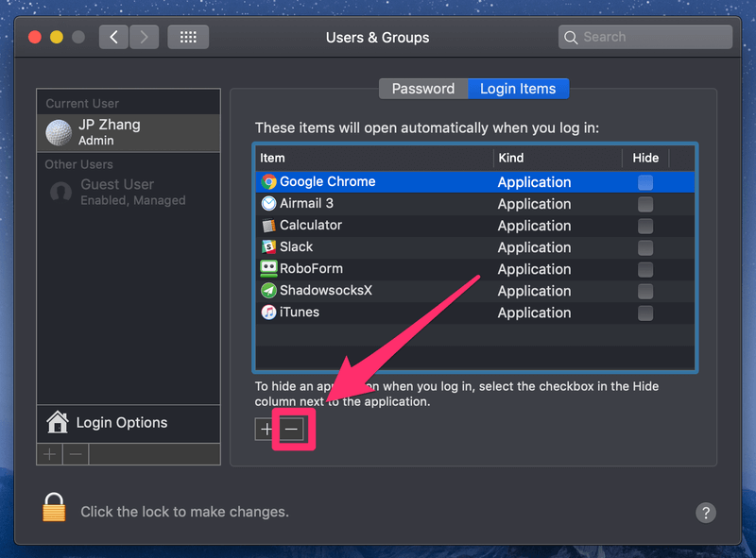Click the iTunes app icon

click(268, 313)
